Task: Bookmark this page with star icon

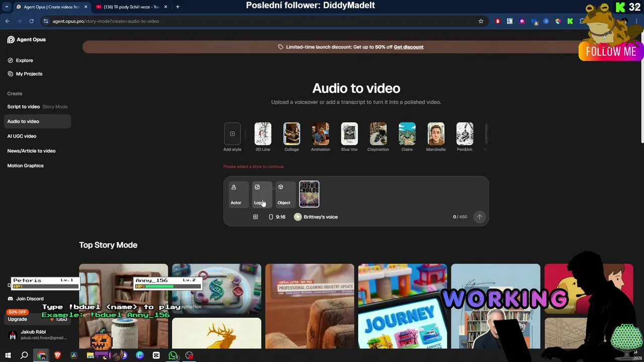Action: pyautogui.click(x=481, y=21)
